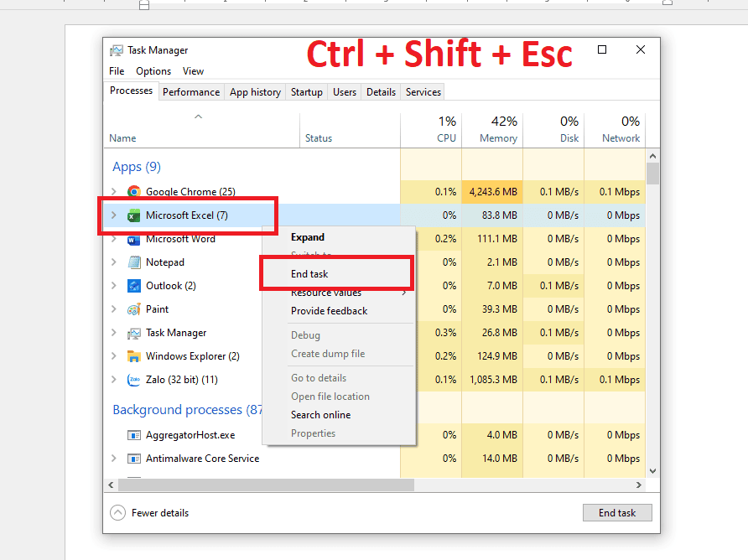Choose Provide feedback in the context menu
The height and width of the screenshot is (560, 748).
(339, 311)
